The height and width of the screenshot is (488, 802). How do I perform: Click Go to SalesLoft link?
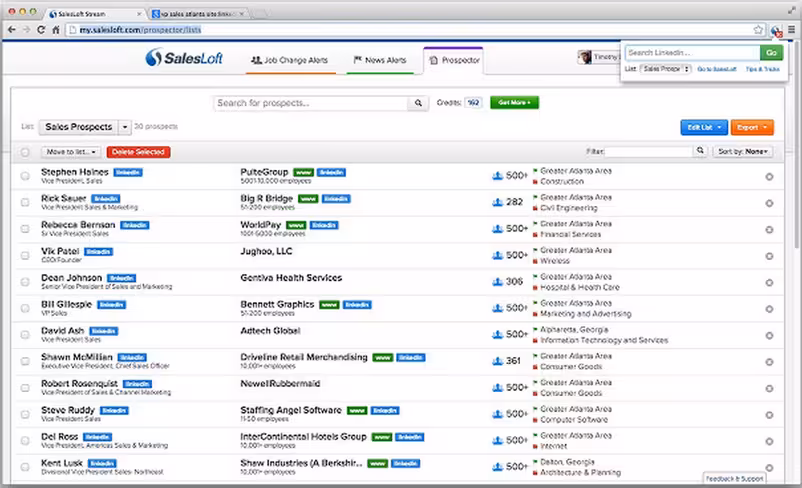click(717, 69)
